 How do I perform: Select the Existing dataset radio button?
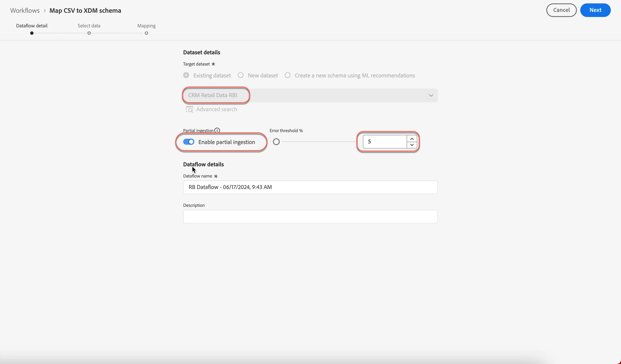click(186, 75)
